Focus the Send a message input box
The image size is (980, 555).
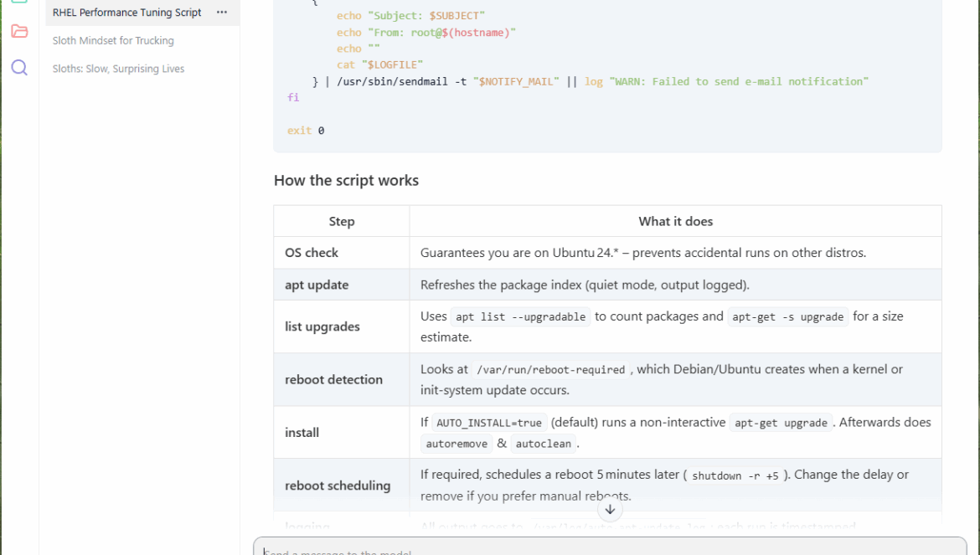[x=610, y=550]
